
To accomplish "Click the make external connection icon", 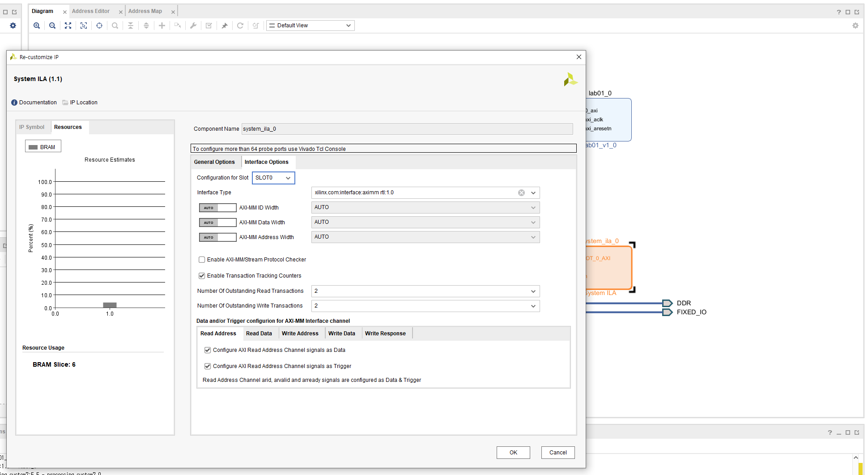I will point(178,26).
